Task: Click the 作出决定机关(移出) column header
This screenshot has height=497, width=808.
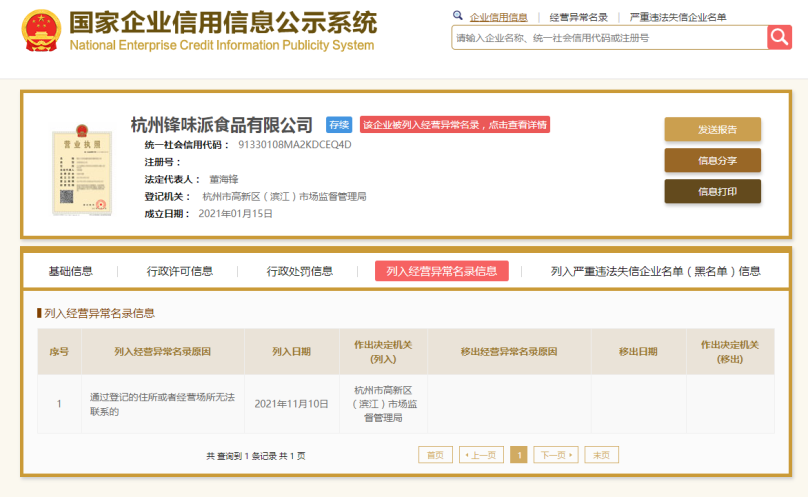Action: coord(730,352)
